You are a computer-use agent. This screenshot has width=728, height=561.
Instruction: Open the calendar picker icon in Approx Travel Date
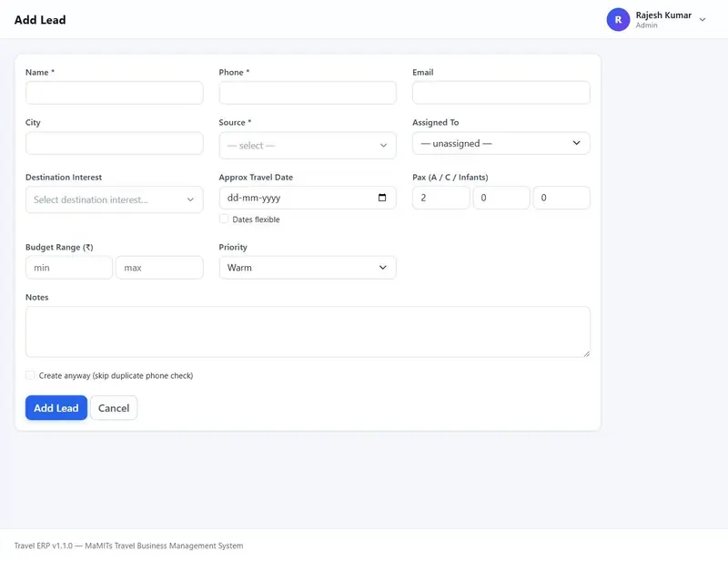pos(382,198)
